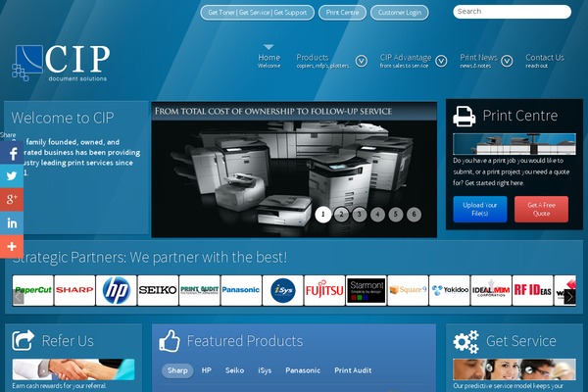This screenshot has width=588, height=392.
Task: Click the Refer Us handshake image
Action: pos(73,369)
